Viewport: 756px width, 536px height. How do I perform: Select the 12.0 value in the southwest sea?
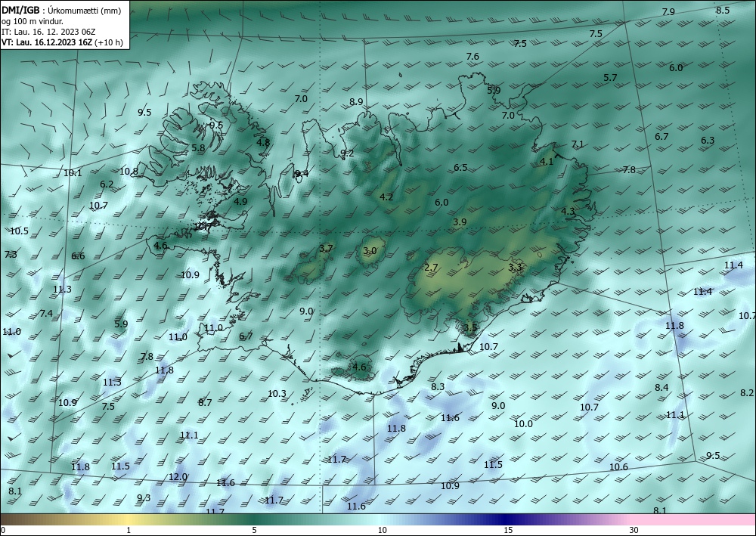[x=178, y=477]
